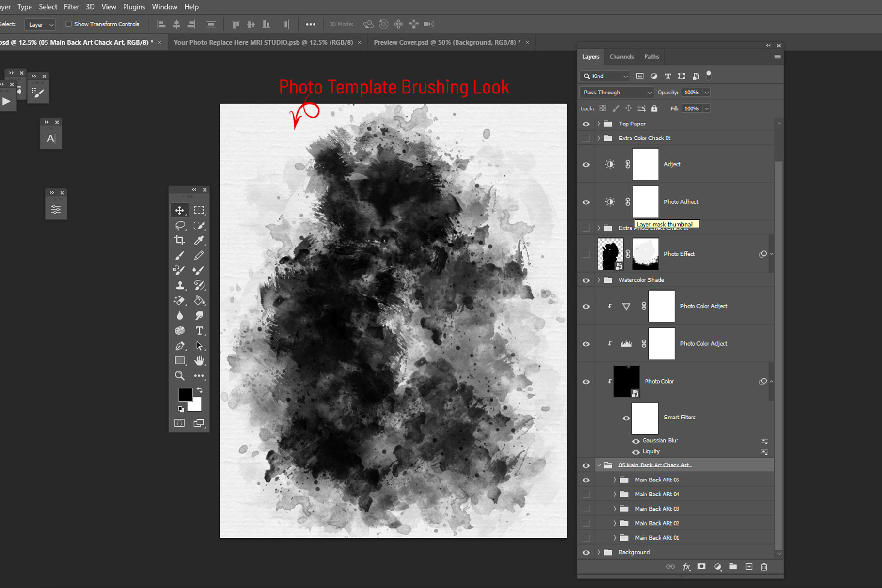Open the Window menu
Screen dimensions: 882x588
click(164, 7)
